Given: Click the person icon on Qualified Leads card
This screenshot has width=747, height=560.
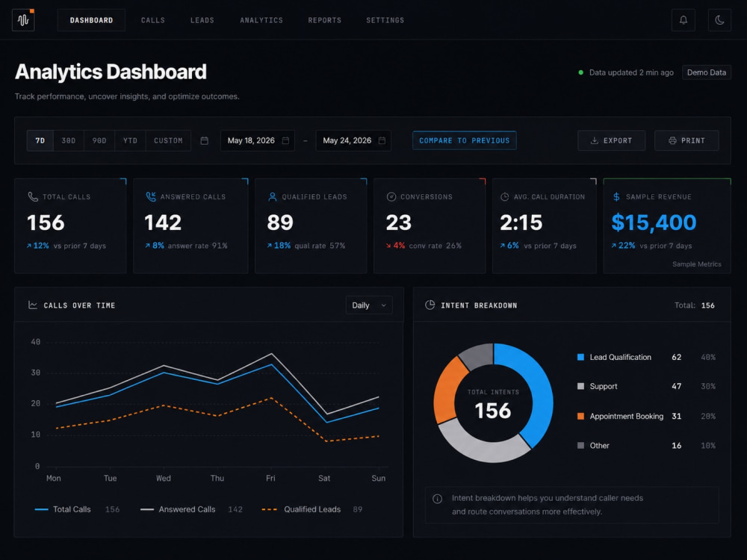Looking at the screenshot, I should pos(273,196).
